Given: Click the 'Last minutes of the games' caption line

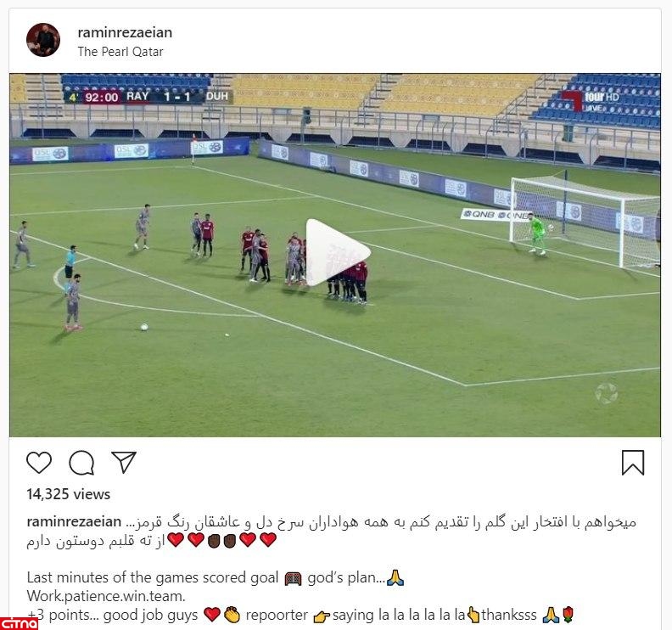Looking at the screenshot, I should tap(216, 577).
